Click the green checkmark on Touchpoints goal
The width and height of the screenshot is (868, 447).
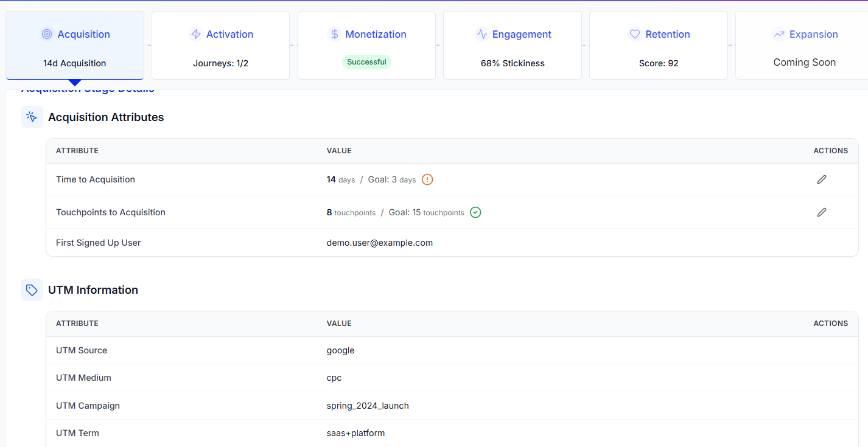point(475,212)
